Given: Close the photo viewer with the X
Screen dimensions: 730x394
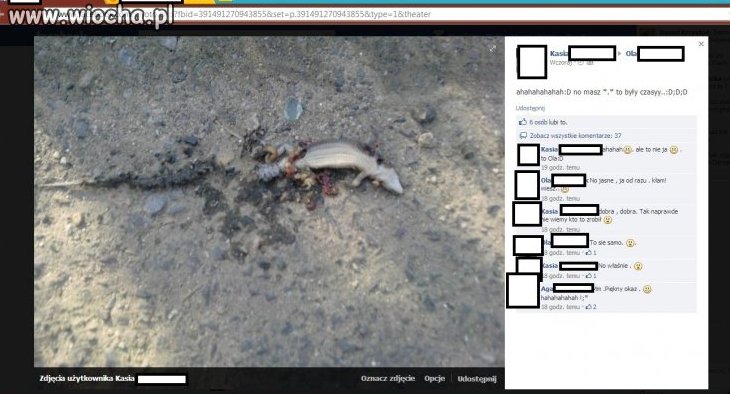Looking at the screenshot, I should 701,44.
